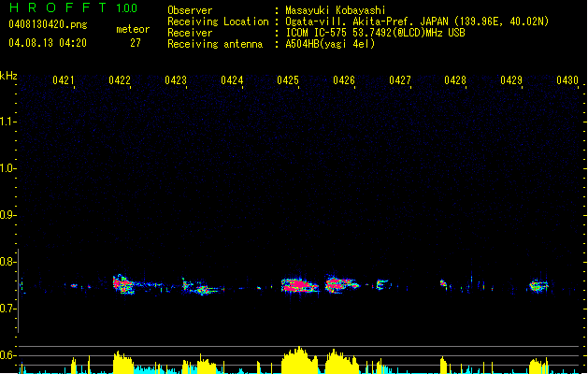Click the 0421 time marker
The height and width of the screenshot is (374, 588).
click(64, 80)
